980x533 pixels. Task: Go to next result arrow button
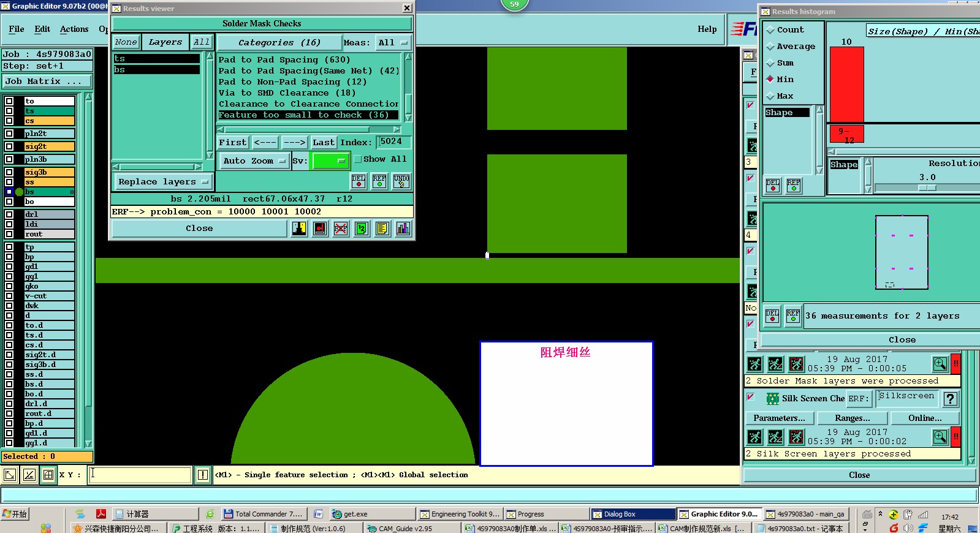pos(294,142)
